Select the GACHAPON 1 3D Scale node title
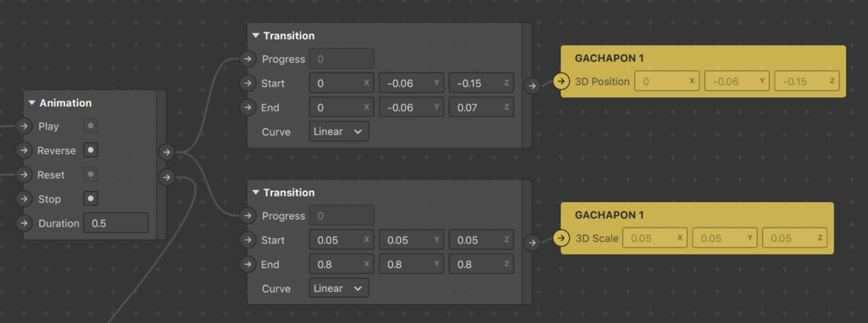868x323 pixels. pyautogui.click(x=609, y=215)
